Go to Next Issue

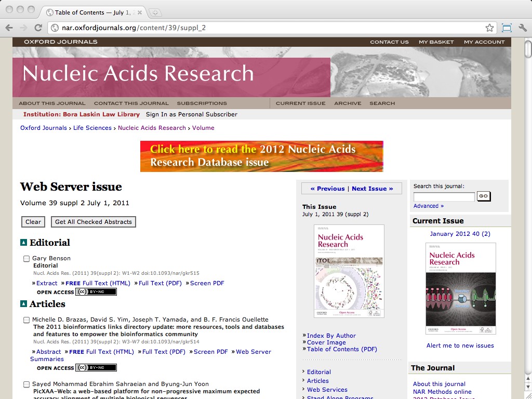[373, 189]
